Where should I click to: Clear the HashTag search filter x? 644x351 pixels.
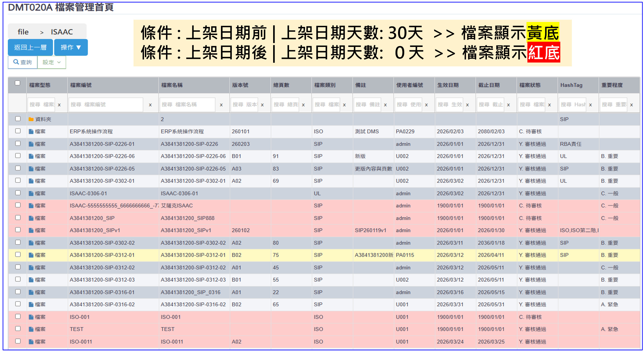(x=590, y=105)
